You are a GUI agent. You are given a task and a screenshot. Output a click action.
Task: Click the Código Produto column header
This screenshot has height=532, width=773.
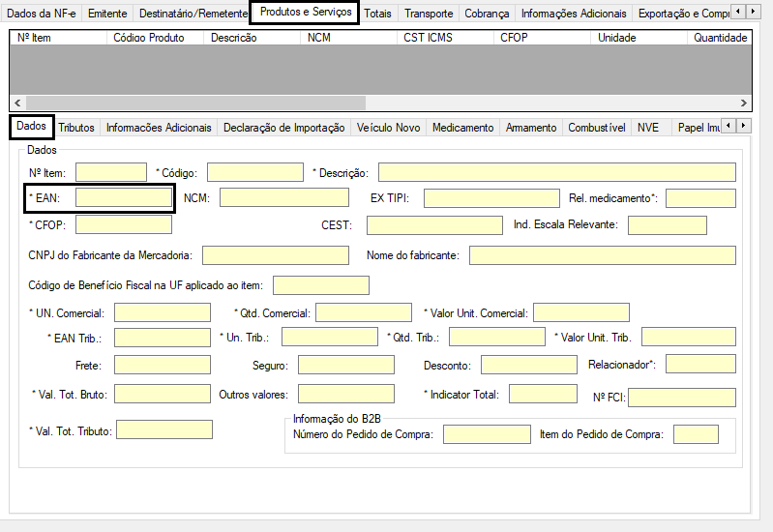[149, 38]
